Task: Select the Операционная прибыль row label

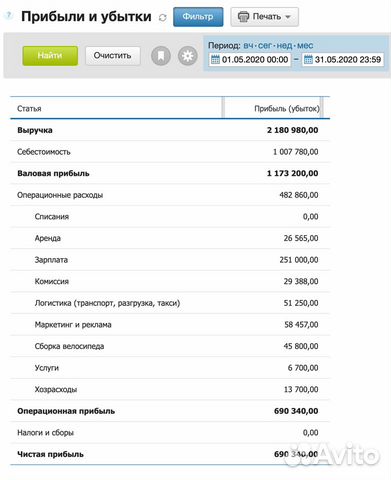Action: [66, 411]
